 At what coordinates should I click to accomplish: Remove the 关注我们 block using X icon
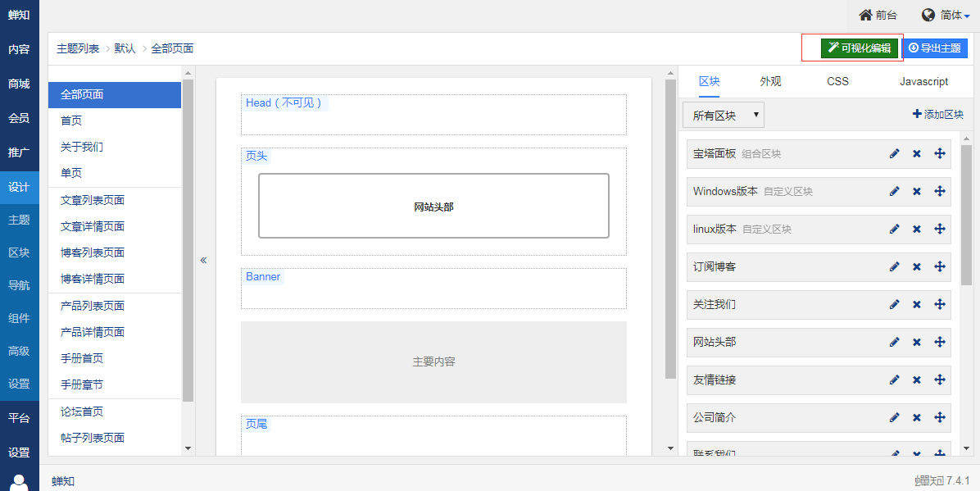click(917, 305)
